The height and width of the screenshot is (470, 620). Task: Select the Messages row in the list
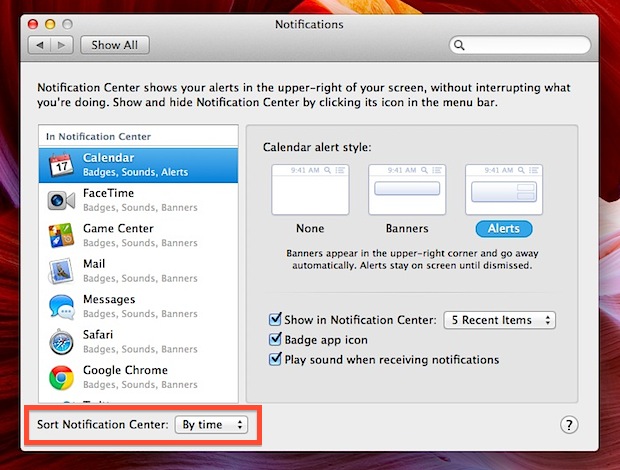point(138,307)
